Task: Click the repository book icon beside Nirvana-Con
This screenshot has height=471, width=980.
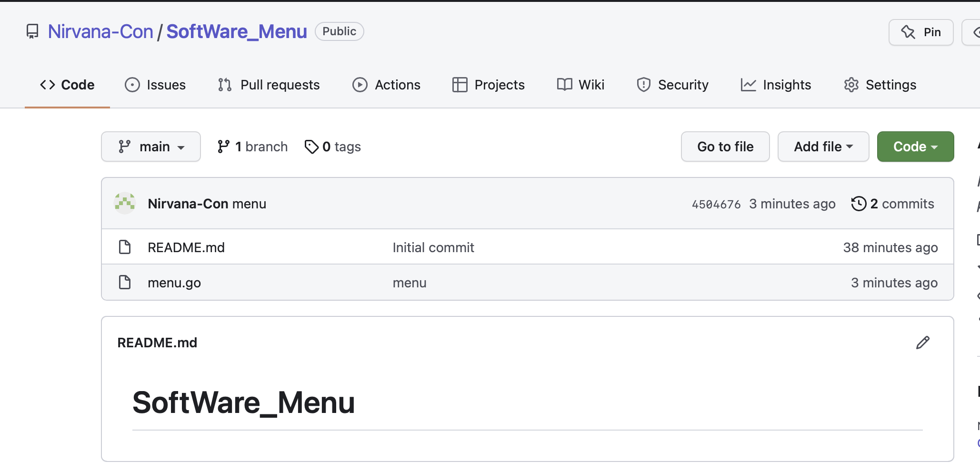Action: [x=32, y=32]
